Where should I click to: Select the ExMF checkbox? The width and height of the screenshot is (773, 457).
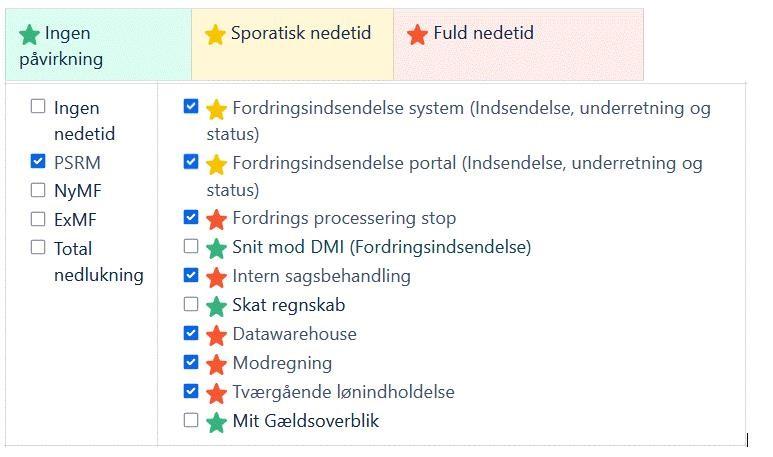click(38, 218)
